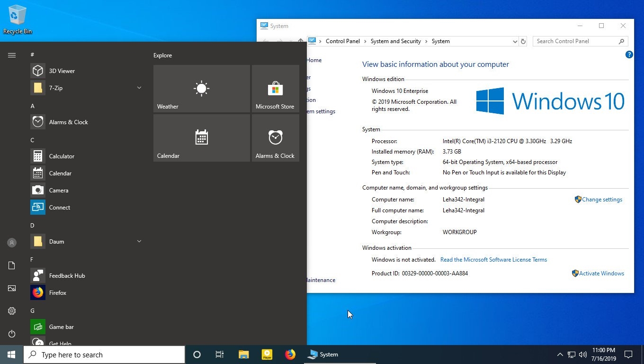The height and width of the screenshot is (364, 644).
Task: Click the letter A section header
Action: [x=33, y=106]
